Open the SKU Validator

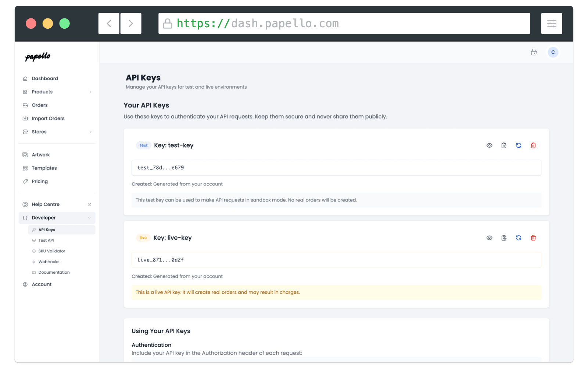click(x=51, y=251)
